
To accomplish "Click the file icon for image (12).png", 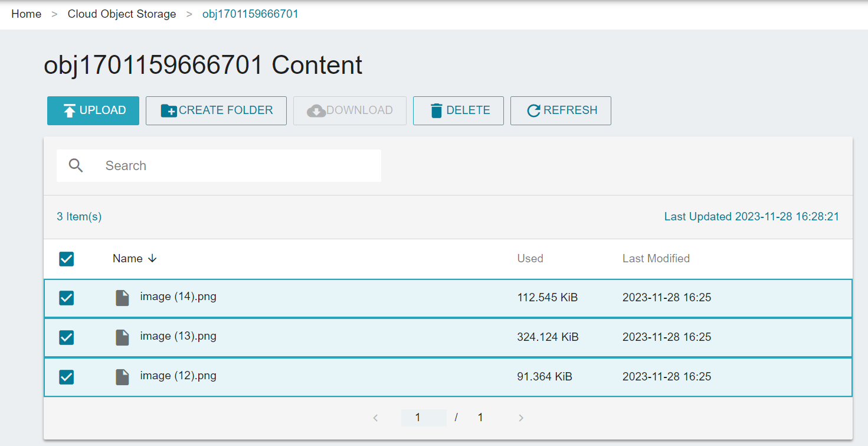I will pos(122,377).
